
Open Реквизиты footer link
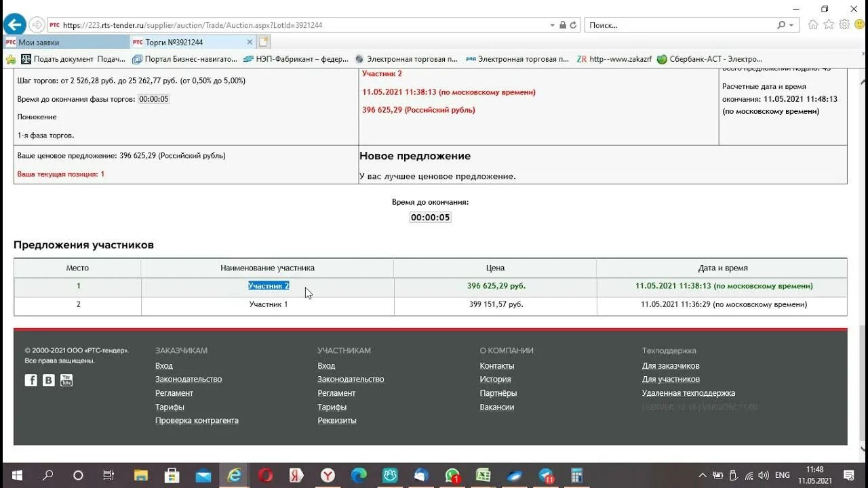pos(337,420)
